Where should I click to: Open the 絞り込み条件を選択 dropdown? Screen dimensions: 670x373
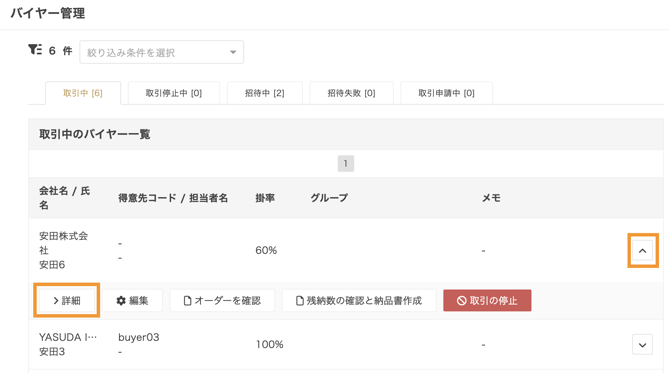(162, 52)
